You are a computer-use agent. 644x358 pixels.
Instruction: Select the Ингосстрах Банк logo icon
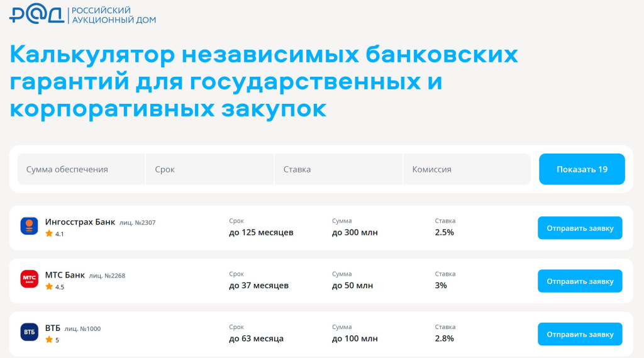(29, 226)
